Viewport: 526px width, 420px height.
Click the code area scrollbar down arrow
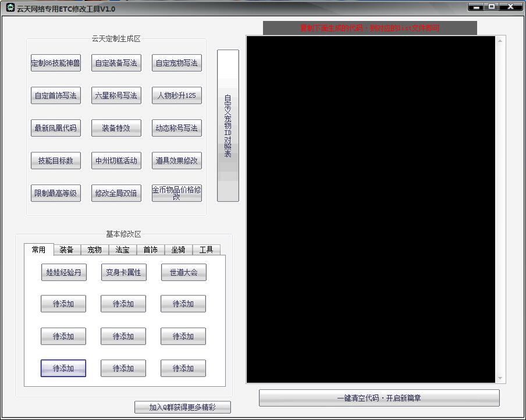500,378
